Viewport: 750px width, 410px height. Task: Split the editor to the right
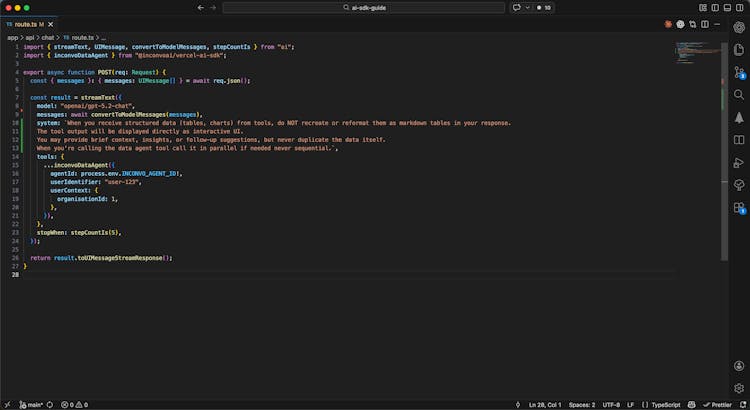705,23
